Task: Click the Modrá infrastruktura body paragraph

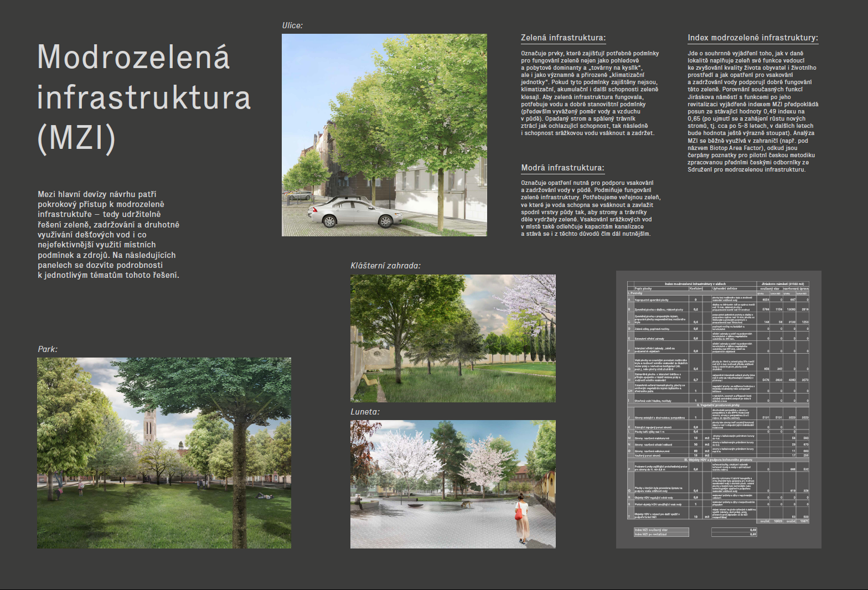Action: click(590, 208)
